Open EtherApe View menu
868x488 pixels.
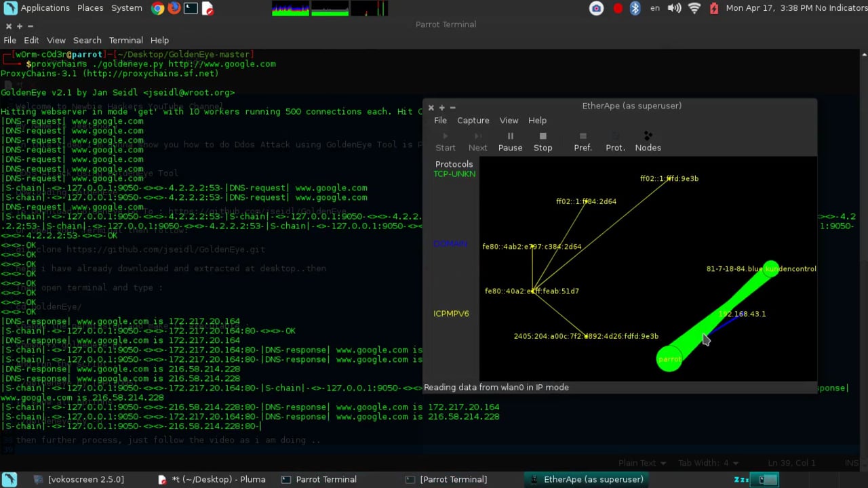click(x=509, y=120)
